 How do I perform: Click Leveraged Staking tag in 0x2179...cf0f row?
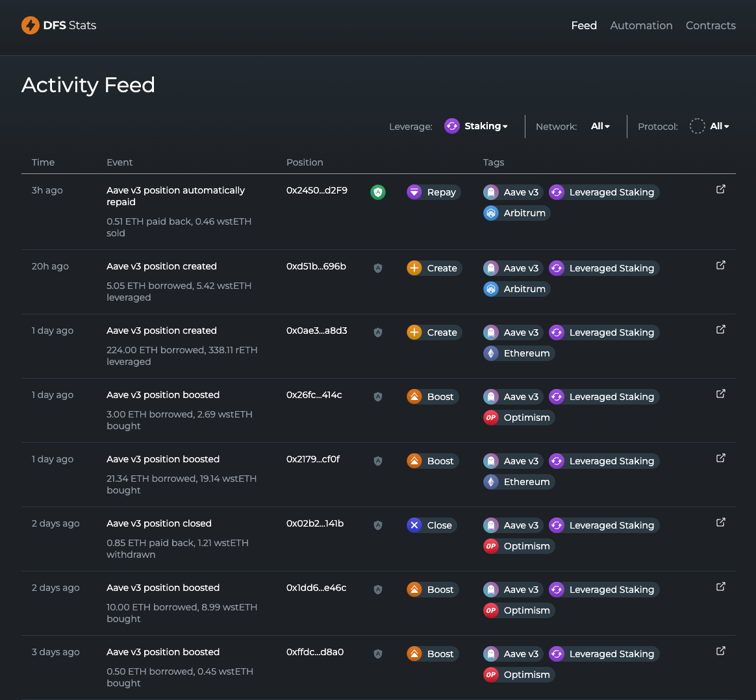pyautogui.click(x=603, y=461)
